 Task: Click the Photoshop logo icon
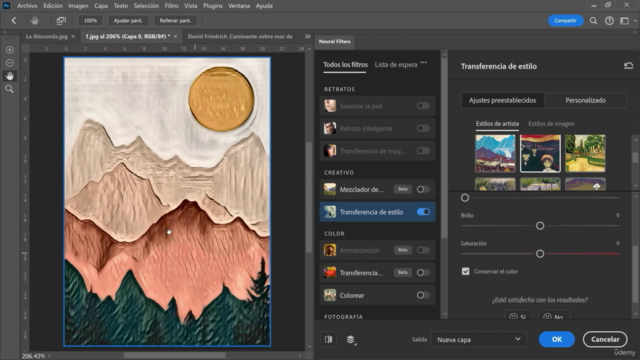tap(7, 6)
